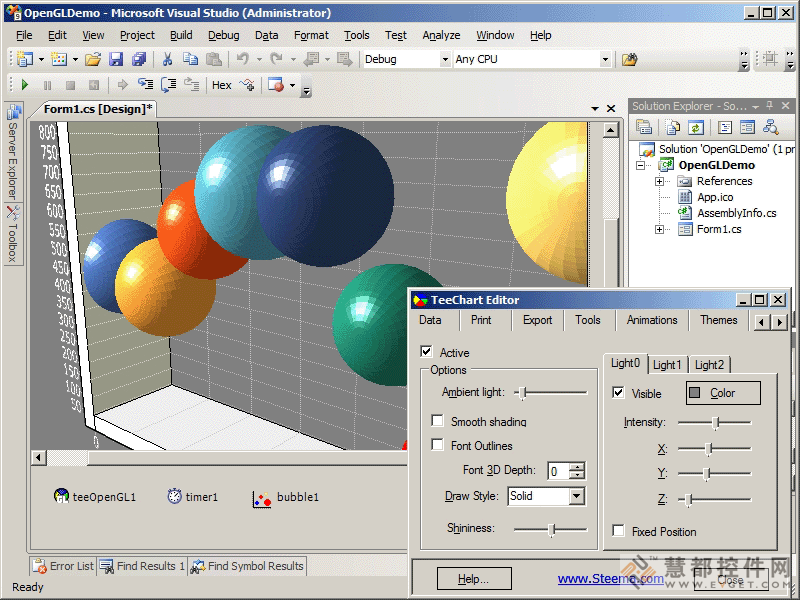800x600 pixels.
Task: Click the View Code icon in Solution Explorer
Action: [x=724, y=127]
